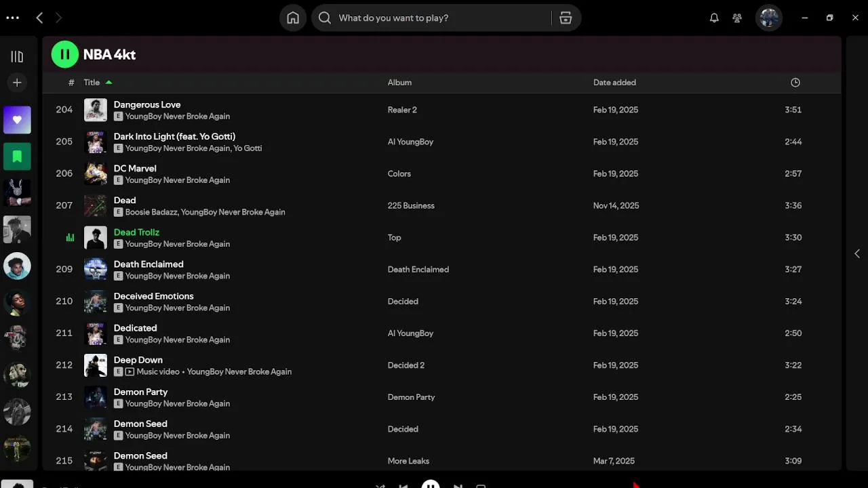Select track row number 214

[x=441, y=429]
